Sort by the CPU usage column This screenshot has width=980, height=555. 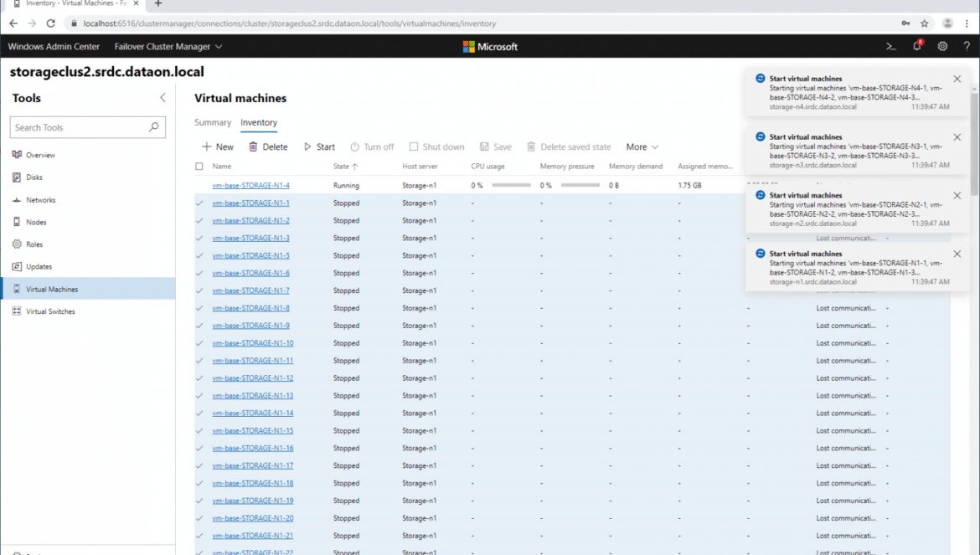[x=487, y=167]
